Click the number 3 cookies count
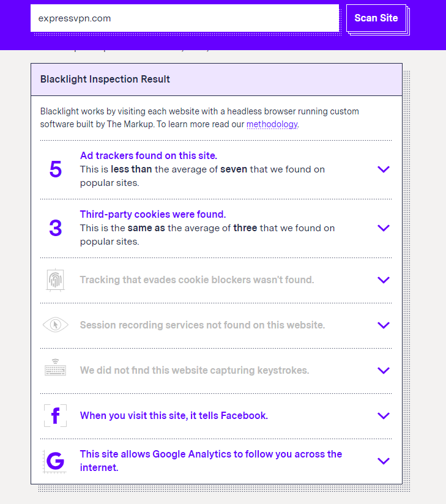Viewport: 446px width, 504px height. tap(55, 228)
